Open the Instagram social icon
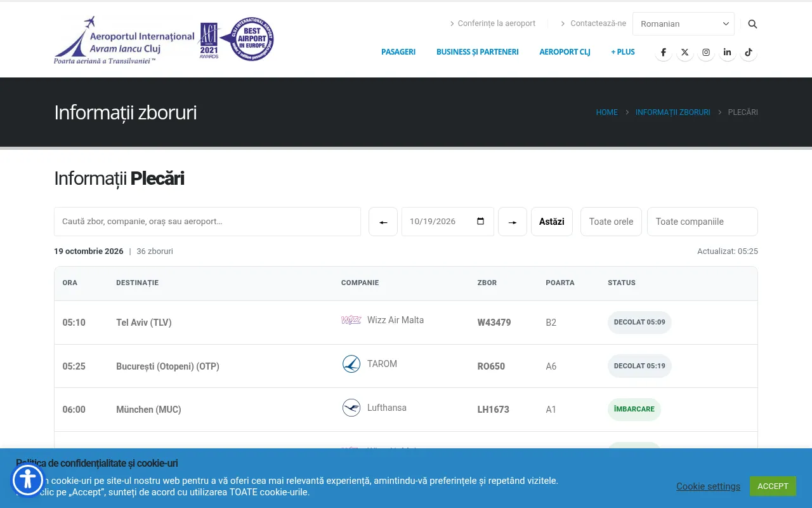The width and height of the screenshot is (812, 508). 706,53
